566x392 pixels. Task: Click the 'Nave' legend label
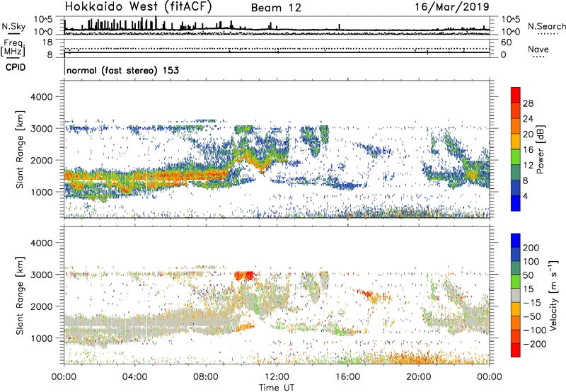[x=538, y=49]
